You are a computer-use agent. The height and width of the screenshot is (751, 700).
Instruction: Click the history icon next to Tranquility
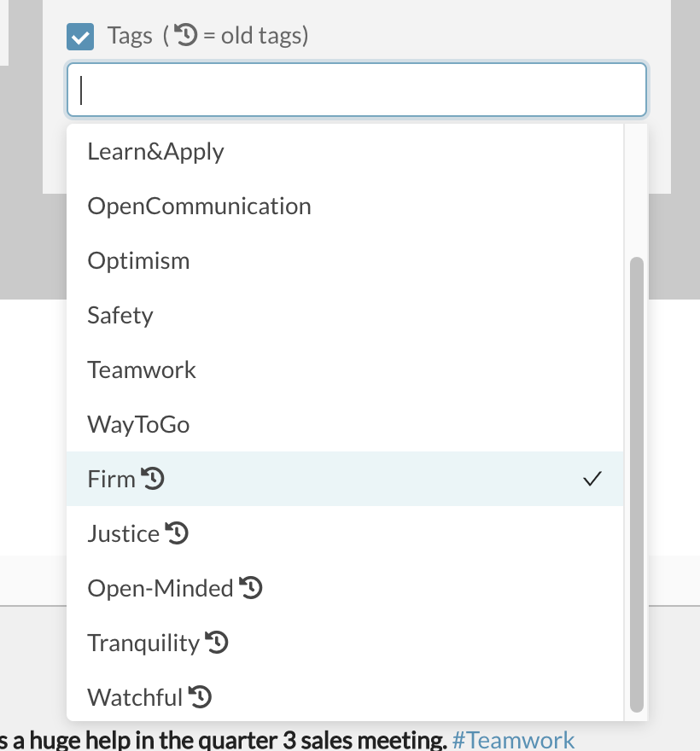pos(217,643)
